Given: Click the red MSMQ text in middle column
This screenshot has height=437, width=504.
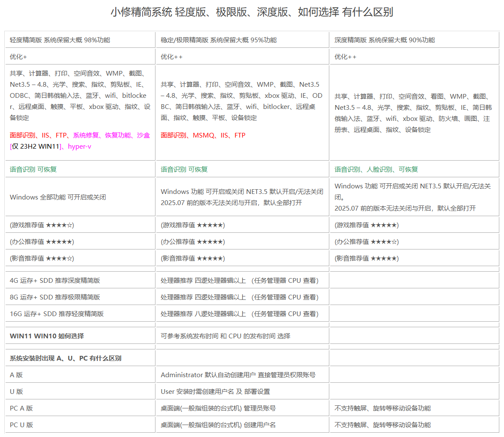Looking at the screenshot, I should coord(203,135).
